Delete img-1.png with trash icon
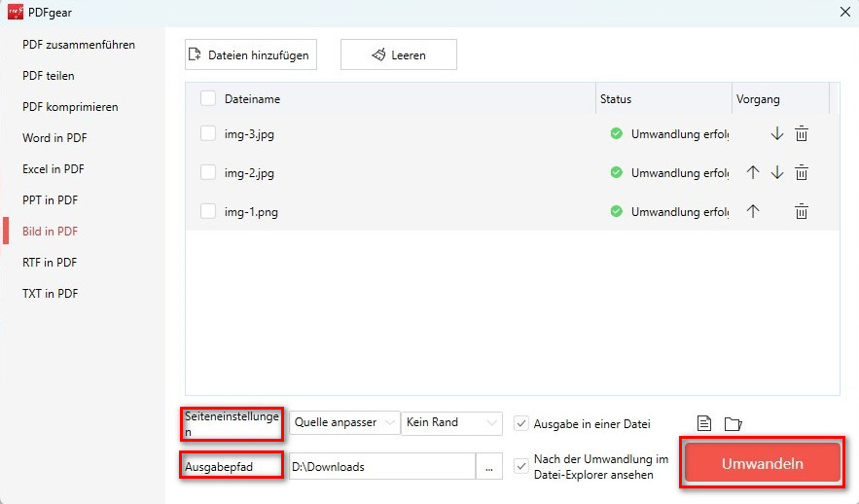 click(802, 211)
